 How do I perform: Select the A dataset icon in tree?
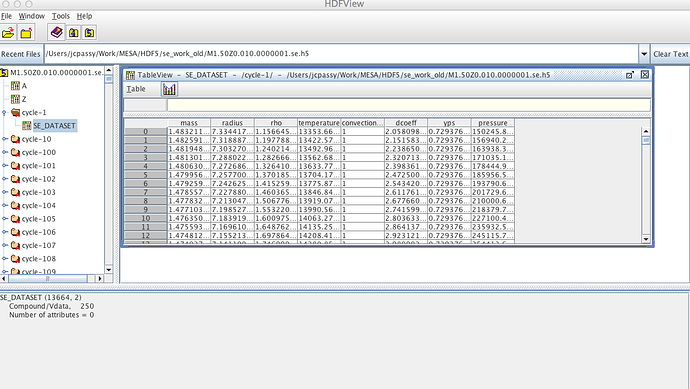15,86
